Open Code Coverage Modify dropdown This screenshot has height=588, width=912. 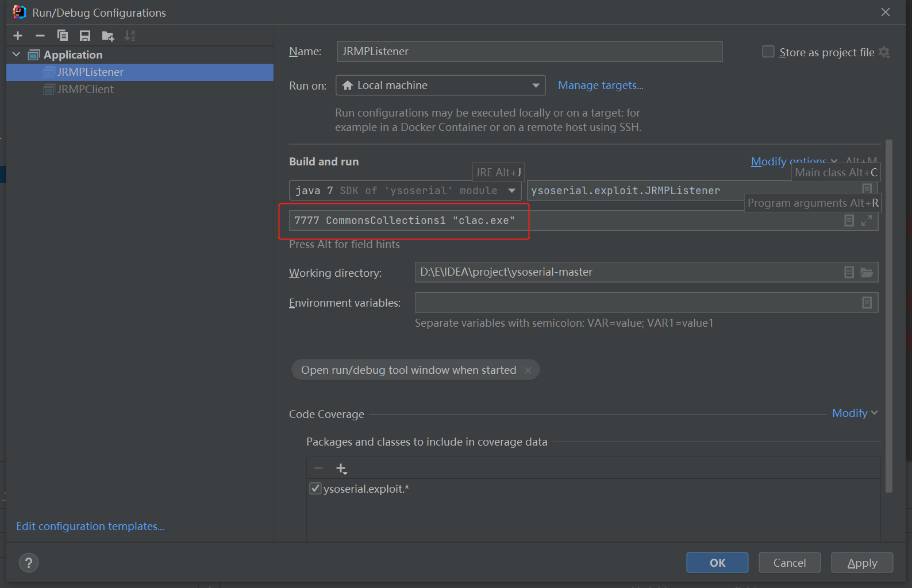point(855,413)
